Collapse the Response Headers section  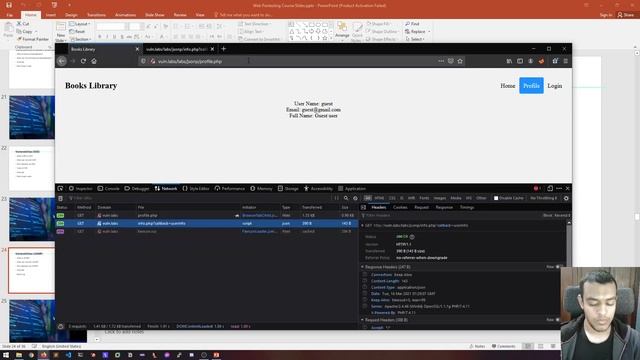point(362,267)
